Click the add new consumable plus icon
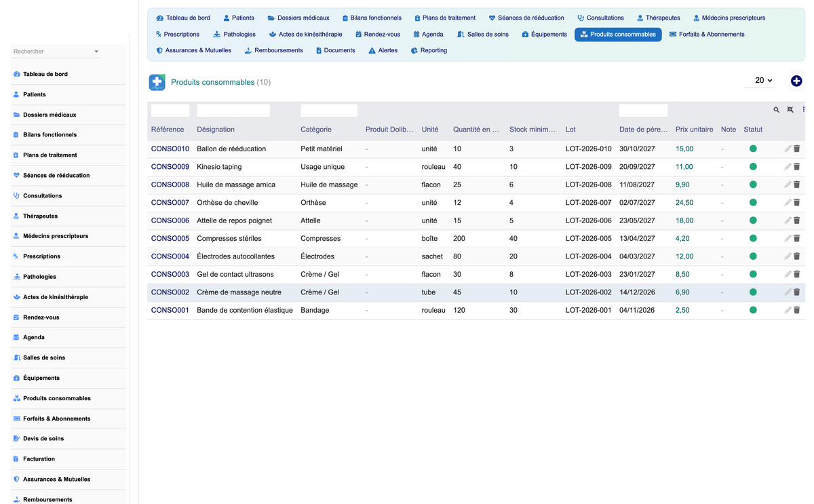Image resolution: width=814 pixels, height=504 pixels. click(796, 81)
